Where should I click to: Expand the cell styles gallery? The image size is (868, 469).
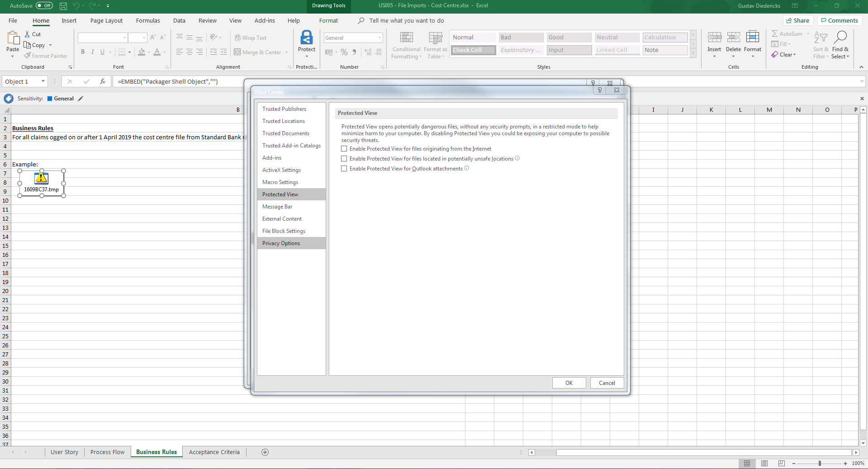tap(693, 53)
